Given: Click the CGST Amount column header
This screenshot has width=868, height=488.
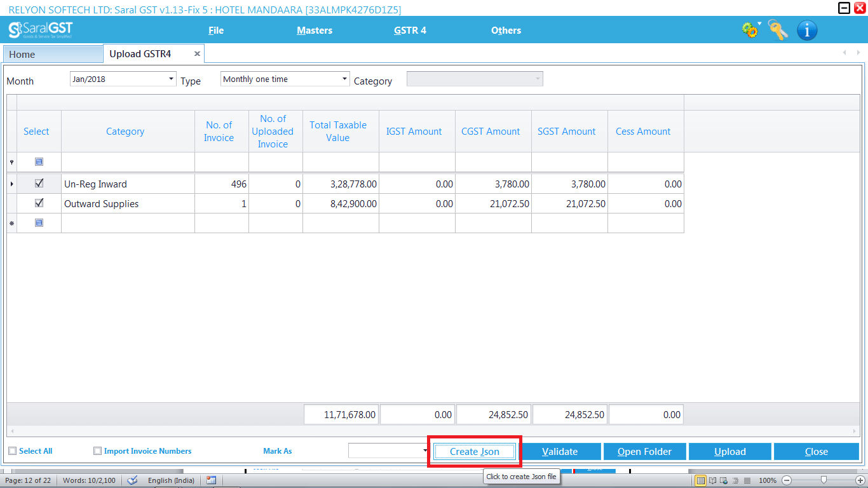Looking at the screenshot, I should point(493,132).
